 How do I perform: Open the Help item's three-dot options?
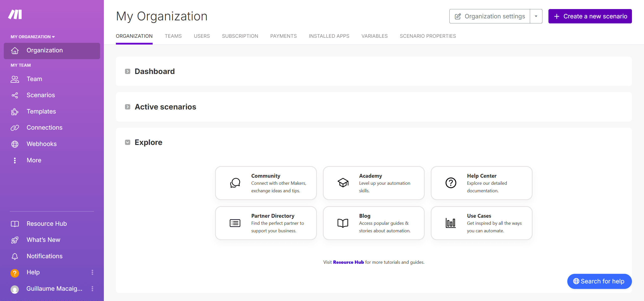[x=92, y=272]
